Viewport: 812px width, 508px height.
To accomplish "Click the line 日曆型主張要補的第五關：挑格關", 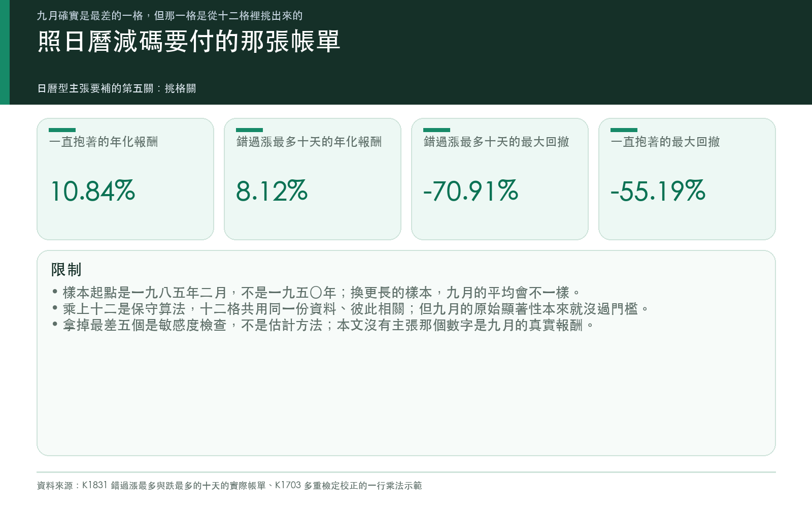I will pyautogui.click(x=117, y=88).
